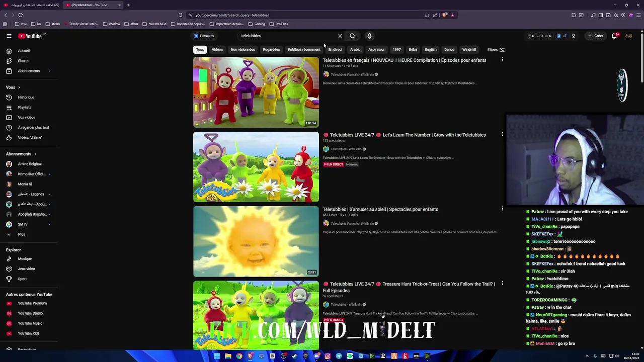Select the Windmill chip
The height and width of the screenshot is (362, 644).
click(x=469, y=49)
